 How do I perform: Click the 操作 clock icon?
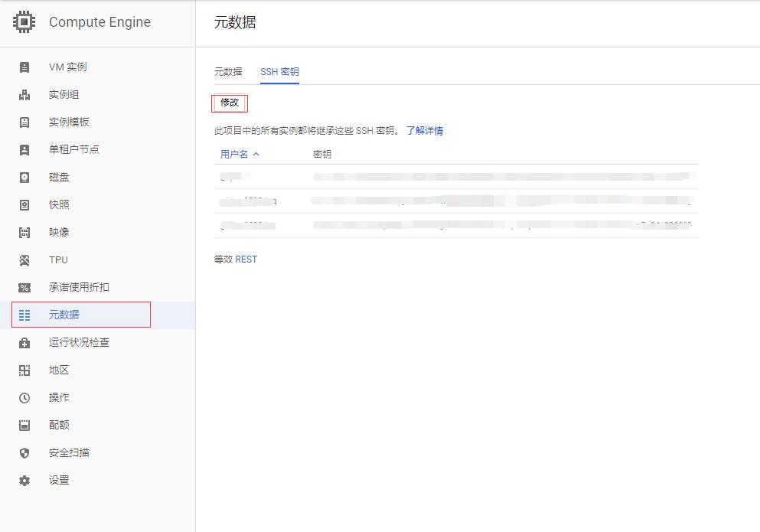point(24,398)
